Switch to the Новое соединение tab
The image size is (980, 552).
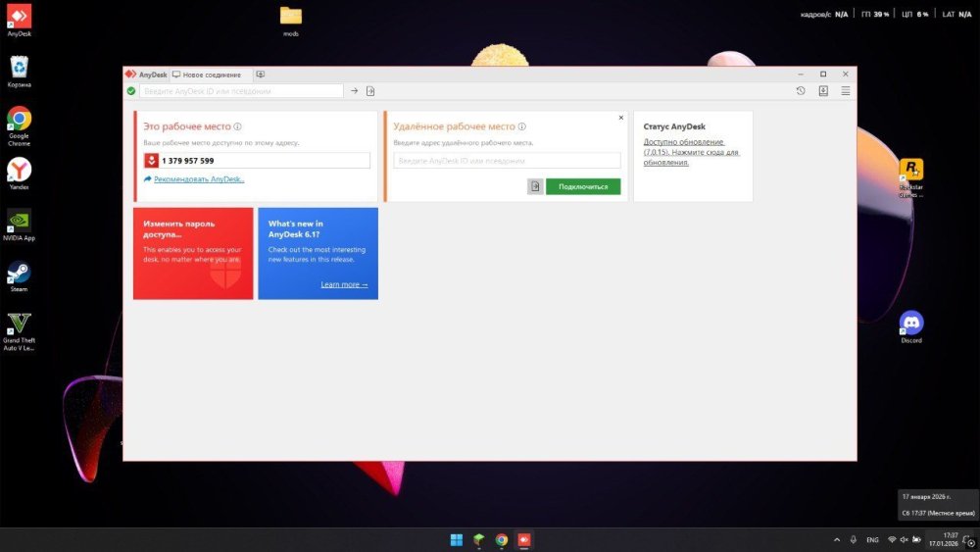[x=212, y=75]
